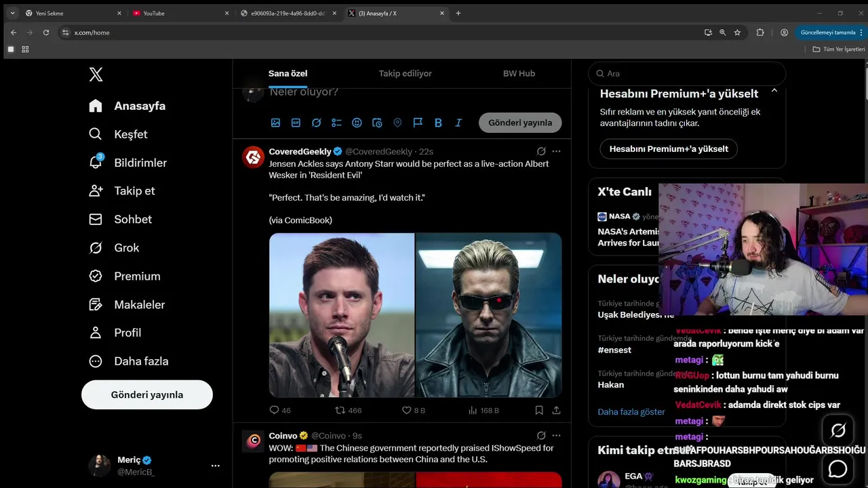Image resolution: width=868 pixels, height=488 pixels.
Task: Switch to the YouTube browser tab
Action: [x=180, y=13]
